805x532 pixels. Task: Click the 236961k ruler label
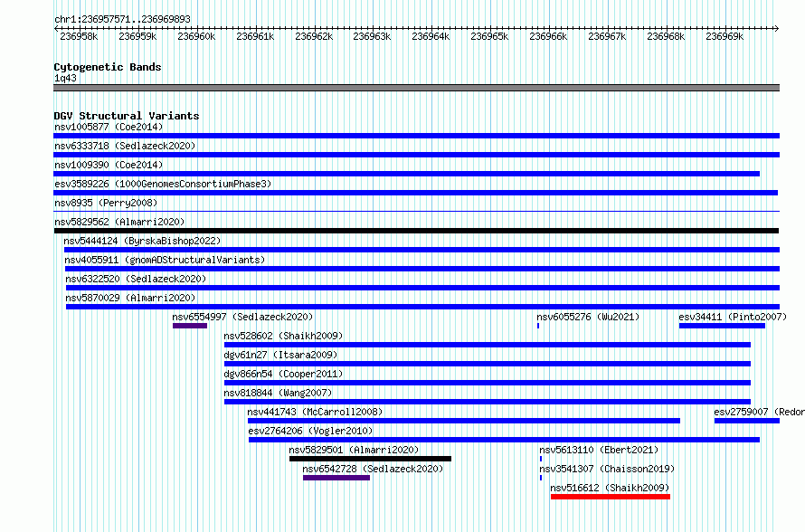[x=255, y=36]
